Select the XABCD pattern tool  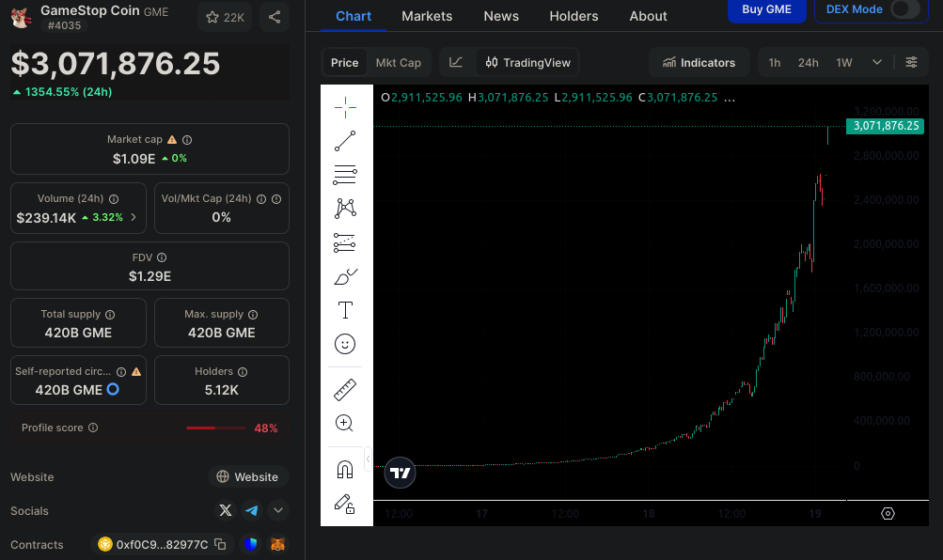click(345, 209)
